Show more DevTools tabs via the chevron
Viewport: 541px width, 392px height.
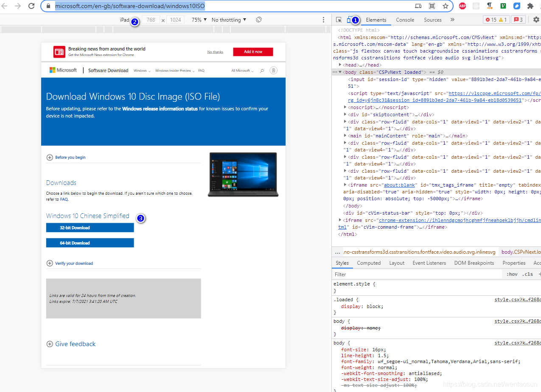(452, 20)
